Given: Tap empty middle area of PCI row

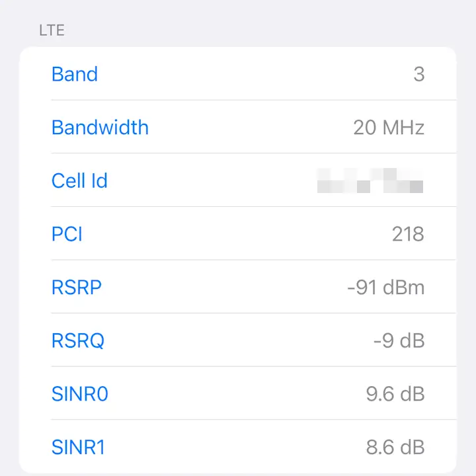Looking at the screenshot, I should pyautogui.click(x=237, y=234).
